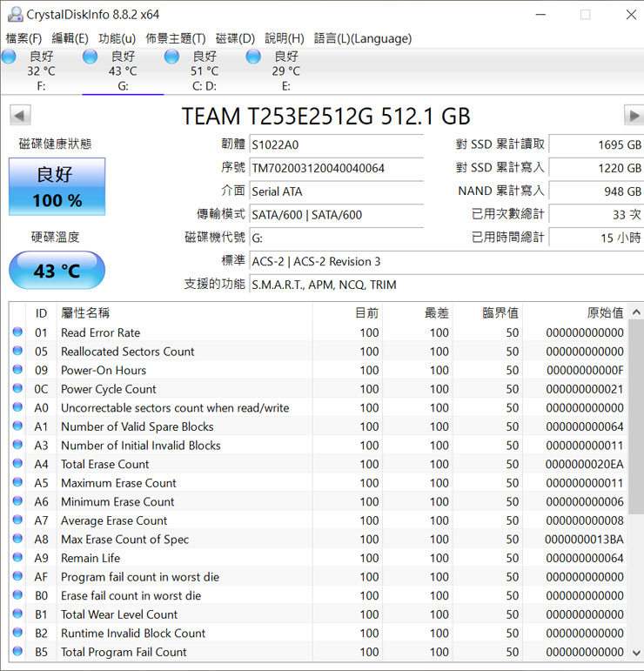Click the power on count value 33 次
Screen dimensions: 644x671
point(596,214)
